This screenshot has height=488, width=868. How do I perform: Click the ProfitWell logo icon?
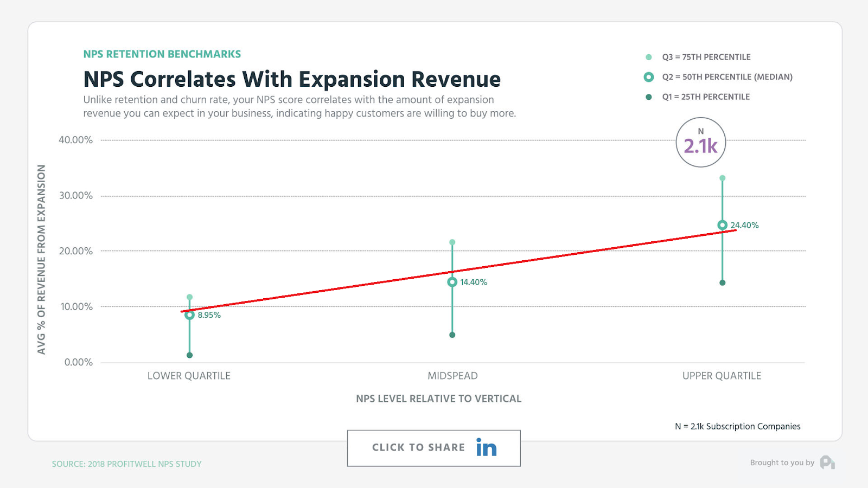(x=827, y=463)
